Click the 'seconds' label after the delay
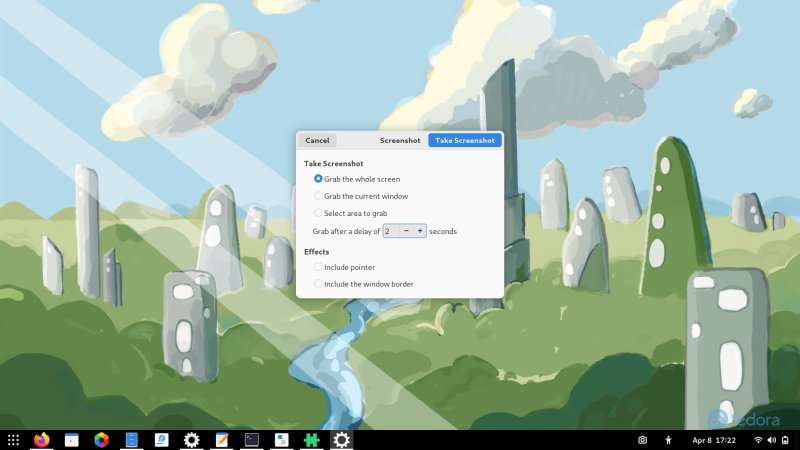Image resolution: width=800 pixels, height=450 pixels. point(443,231)
